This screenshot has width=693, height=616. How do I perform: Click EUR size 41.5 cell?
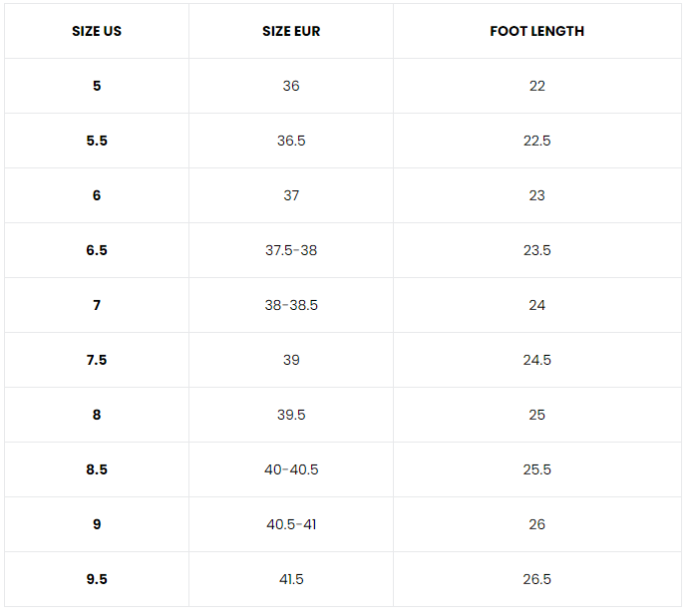point(291,579)
